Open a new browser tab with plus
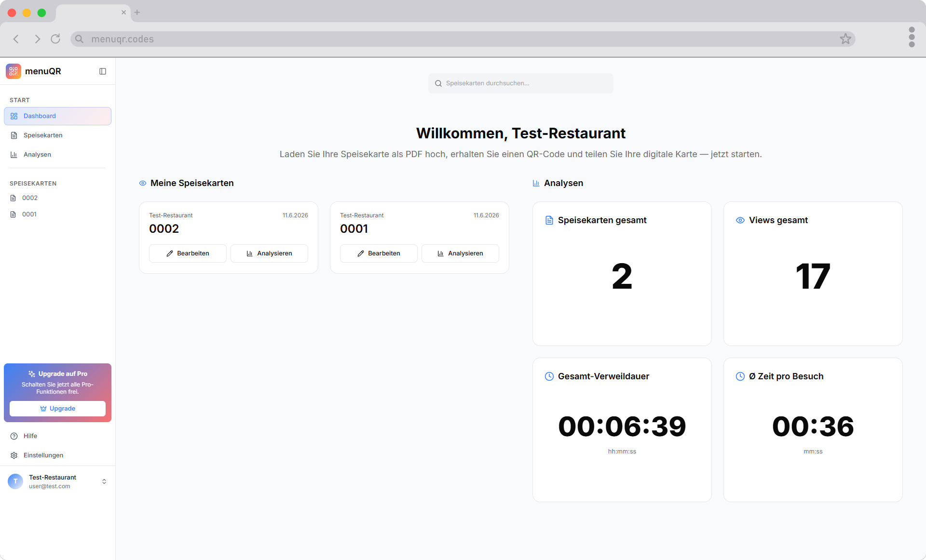Viewport: 926px width, 560px height. click(137, 13)
